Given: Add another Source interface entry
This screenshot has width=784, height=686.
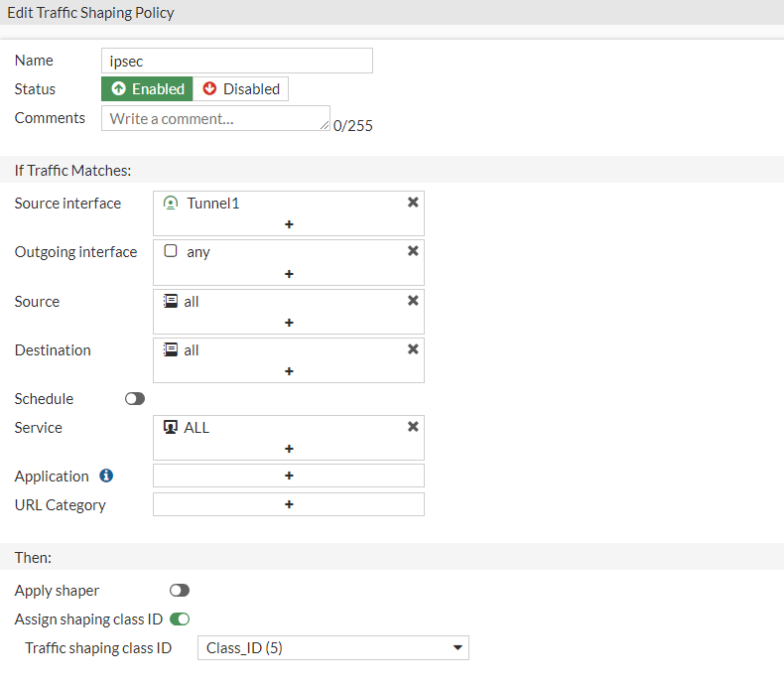Looking at the screenshot, I should (x=289, y=224).
